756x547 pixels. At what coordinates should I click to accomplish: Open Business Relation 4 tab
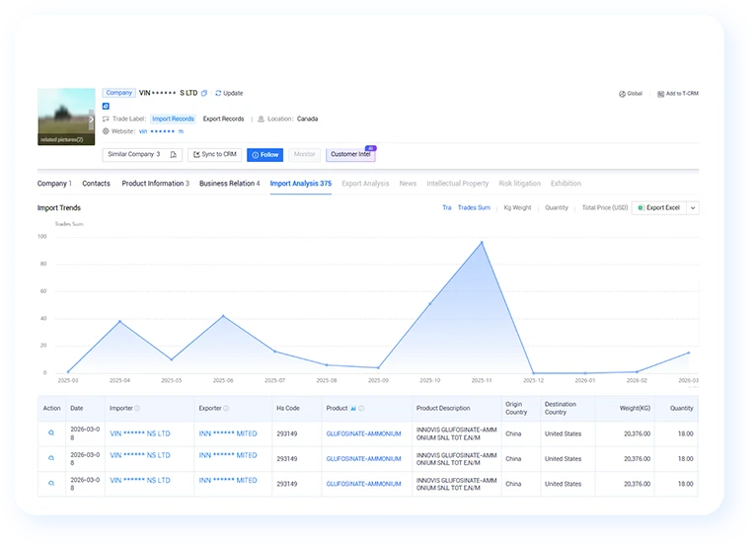tap(230, 184)
